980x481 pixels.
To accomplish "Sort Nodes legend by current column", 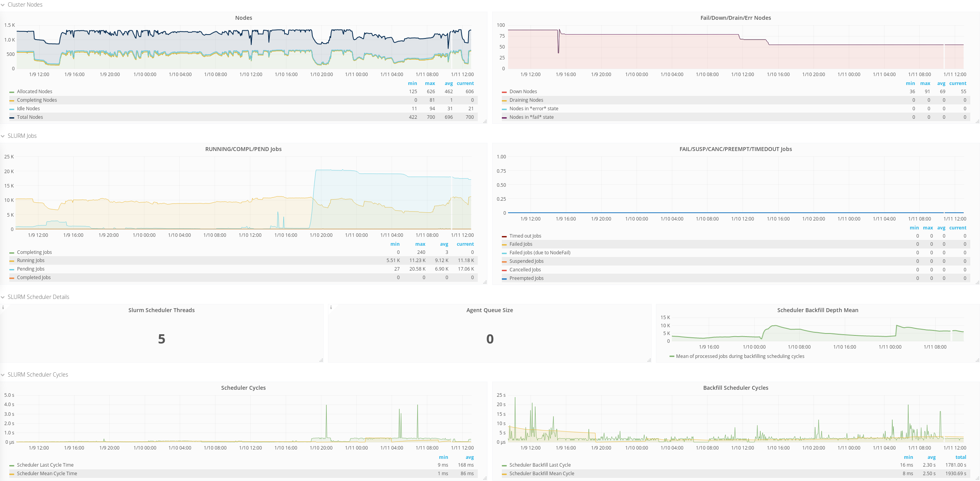I will (465, 83).
